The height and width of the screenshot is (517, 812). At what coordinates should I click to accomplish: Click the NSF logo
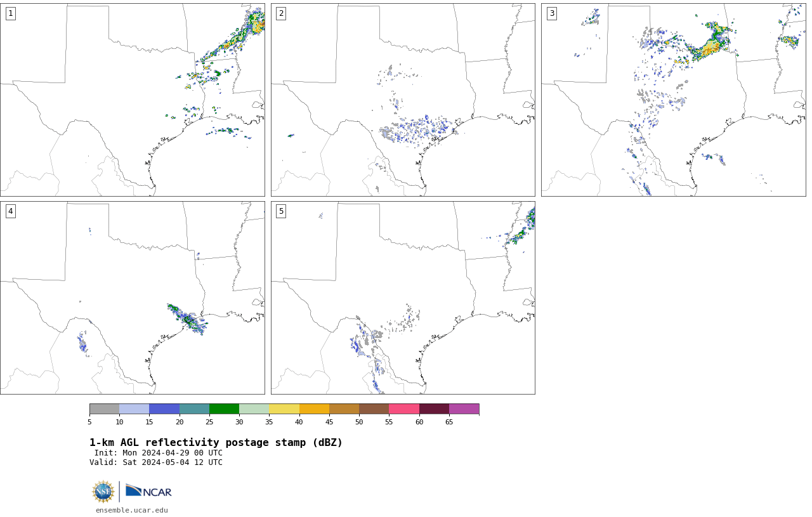tap(103, 492)
